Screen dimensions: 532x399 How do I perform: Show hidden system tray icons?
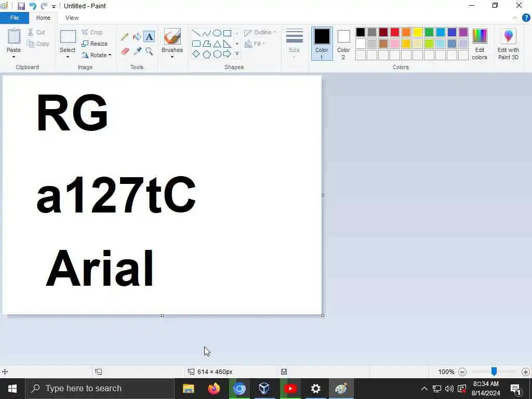point(424,389)
